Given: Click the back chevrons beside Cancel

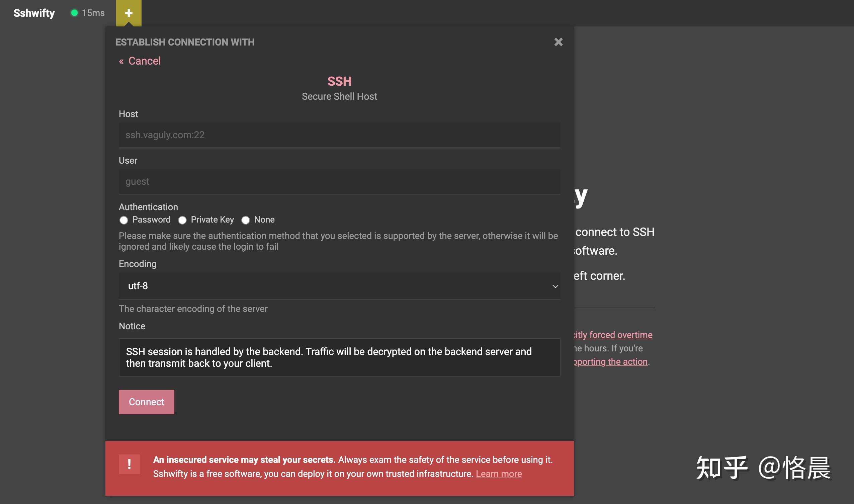Looking at the screenshot, I should [x=121, y=62].
